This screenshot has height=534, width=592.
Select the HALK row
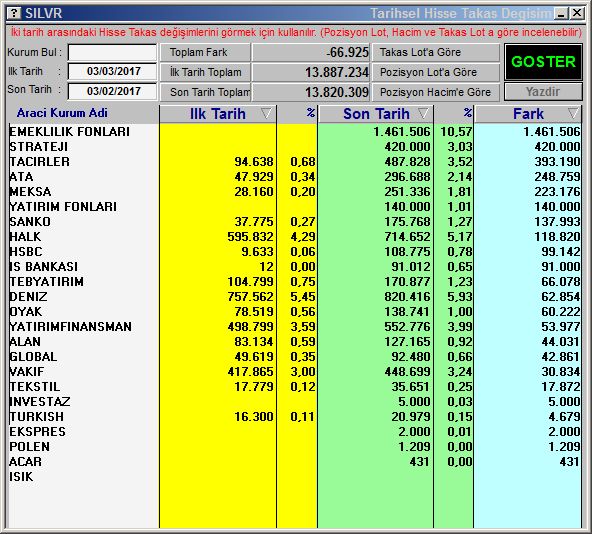294,236
